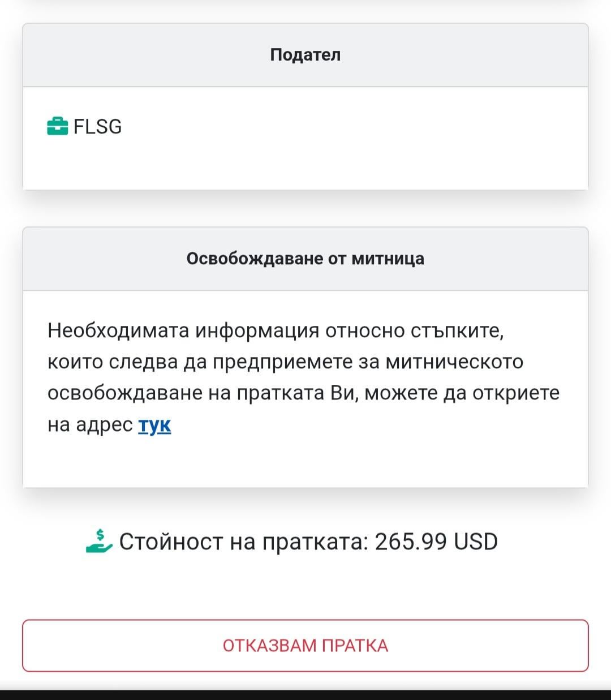The width and height of the screenshot is (611, 700).
Task: Select the FLSG sender name
Action: [97, 127]
